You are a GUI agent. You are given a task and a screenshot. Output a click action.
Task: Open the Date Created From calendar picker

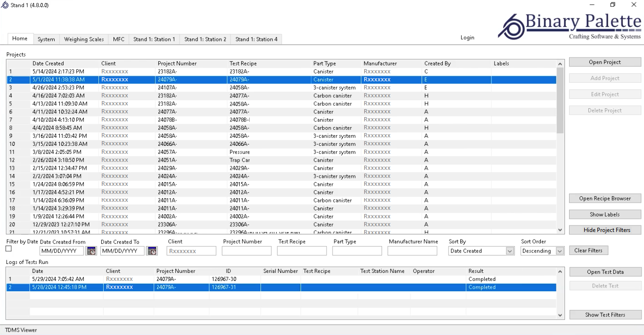(91, 251)
